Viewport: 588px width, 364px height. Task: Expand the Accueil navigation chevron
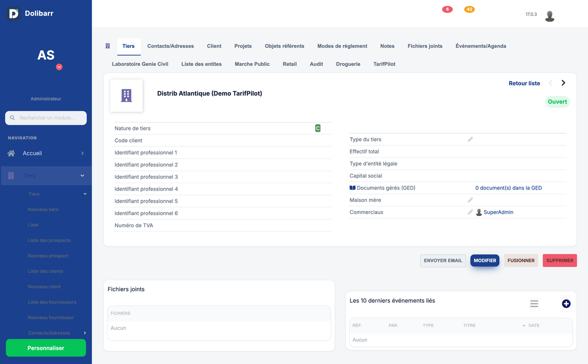82,153
